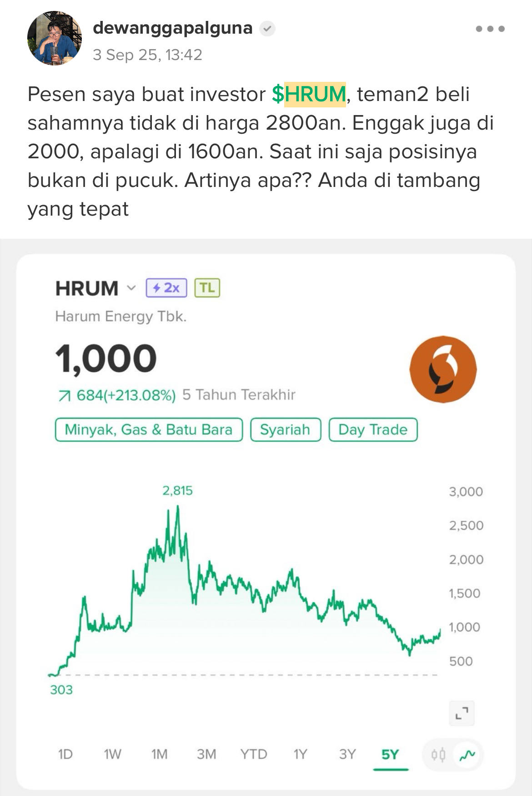
Task: Expand the HRUM ticker dropdown chevron
Action: coord(131,288)
